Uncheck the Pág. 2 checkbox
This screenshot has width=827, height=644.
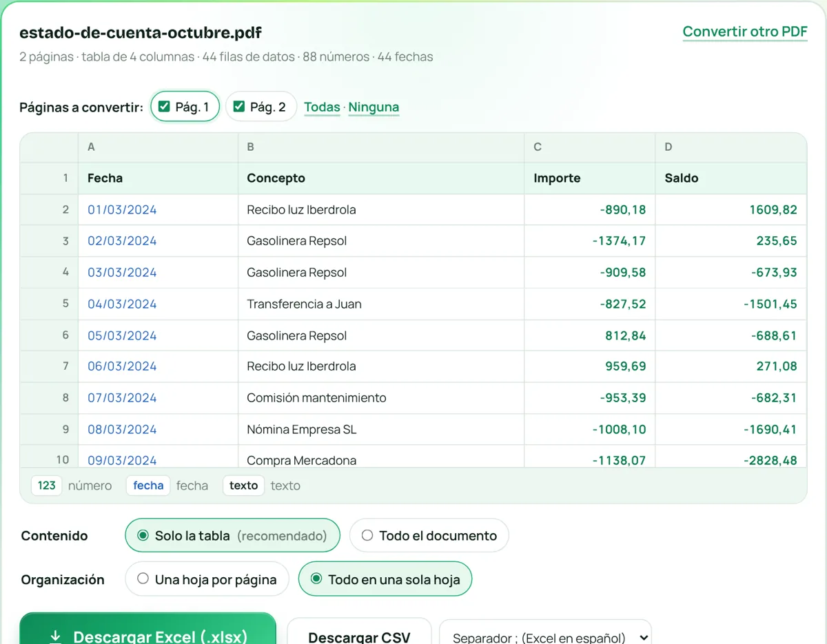[239, 107]
